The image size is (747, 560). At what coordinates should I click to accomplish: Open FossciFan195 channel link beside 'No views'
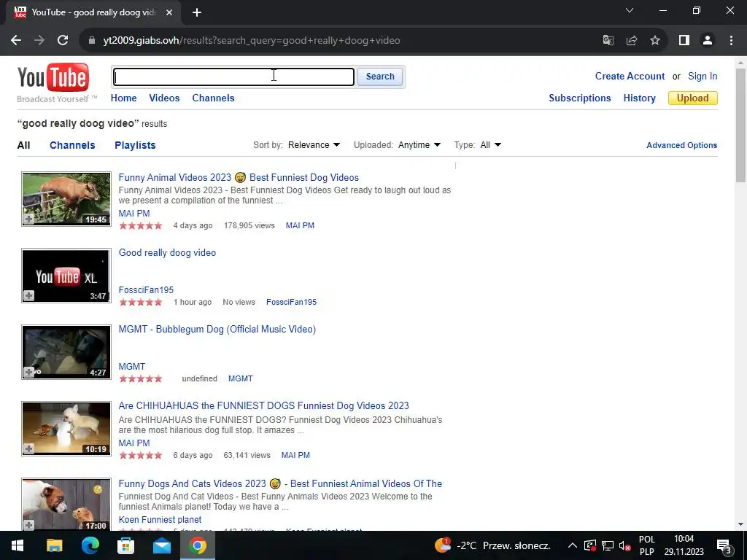point(291,302)
